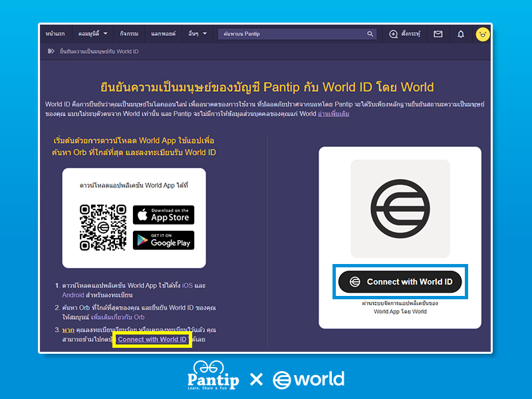
Task: Click the world logo at the bottom
Action: [309, 379]
